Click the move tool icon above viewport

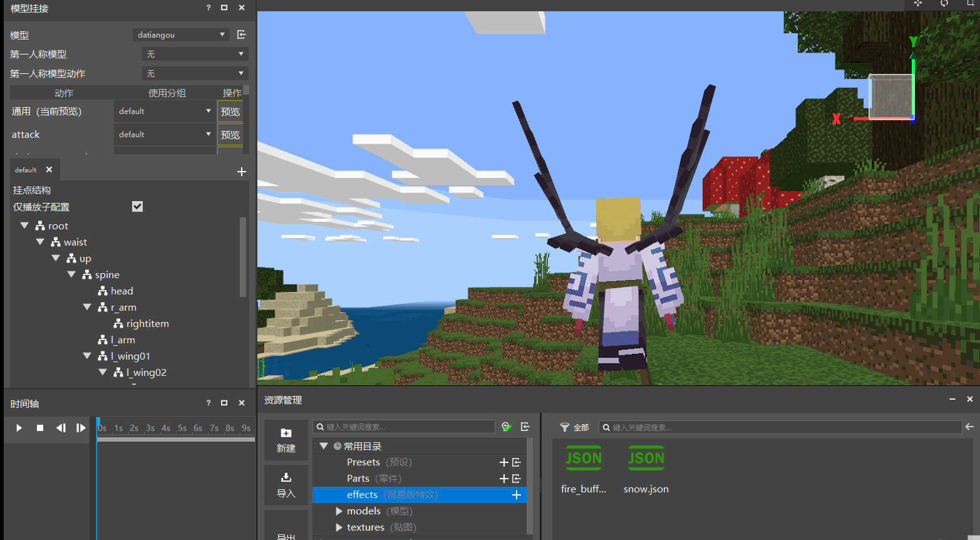coord(918,3)
